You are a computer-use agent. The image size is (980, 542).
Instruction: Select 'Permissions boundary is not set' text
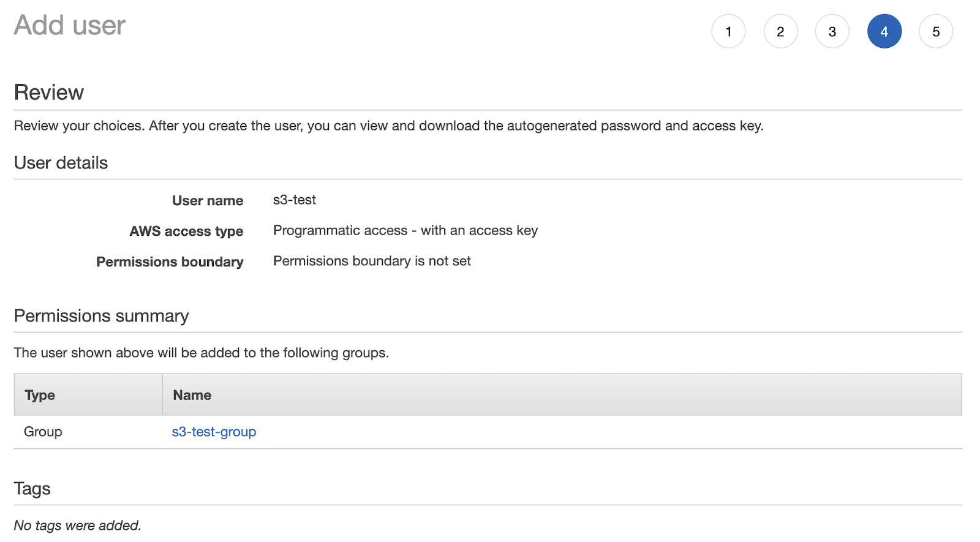[x=372, y=261]
